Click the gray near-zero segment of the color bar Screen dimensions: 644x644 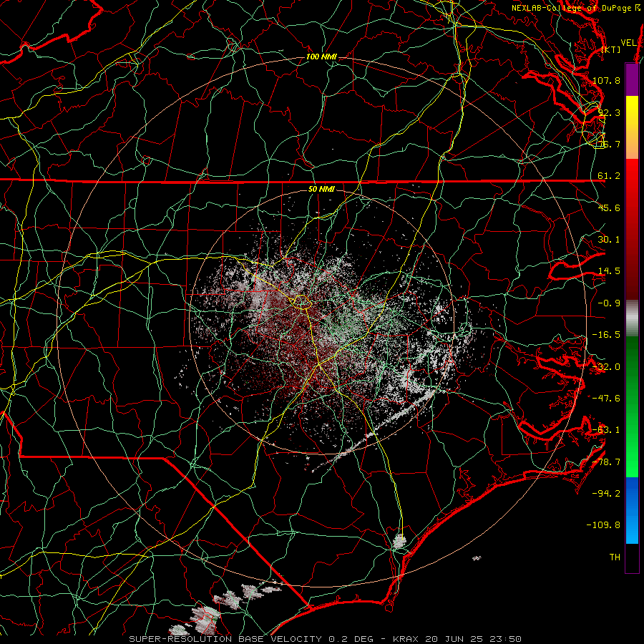[632, 318]
